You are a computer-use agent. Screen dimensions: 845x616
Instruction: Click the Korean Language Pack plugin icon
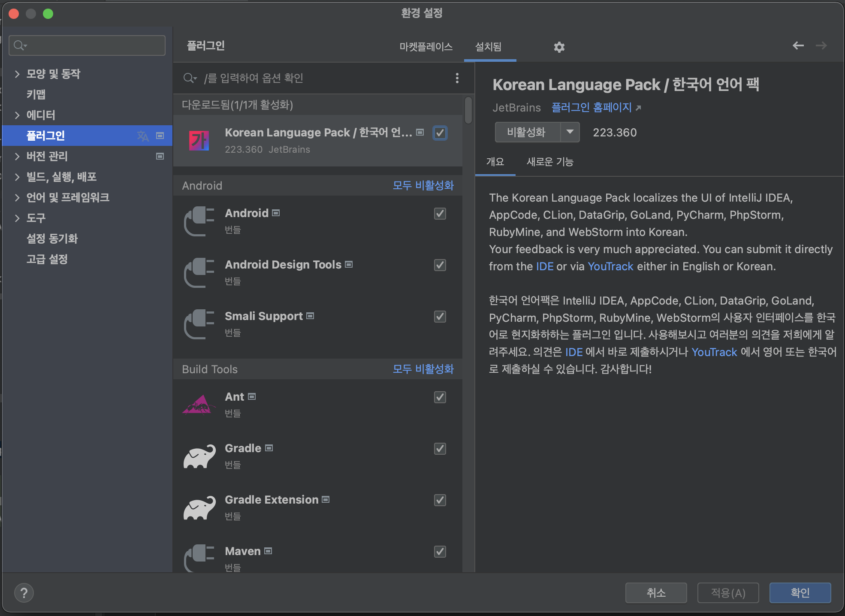tap(199, 141)
